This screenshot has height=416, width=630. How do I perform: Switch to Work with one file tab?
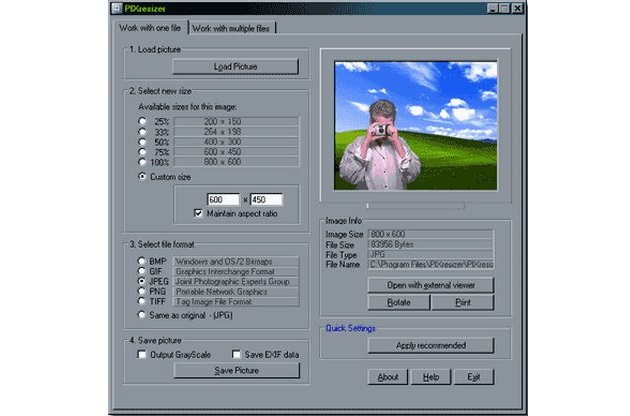click(149, 28)
